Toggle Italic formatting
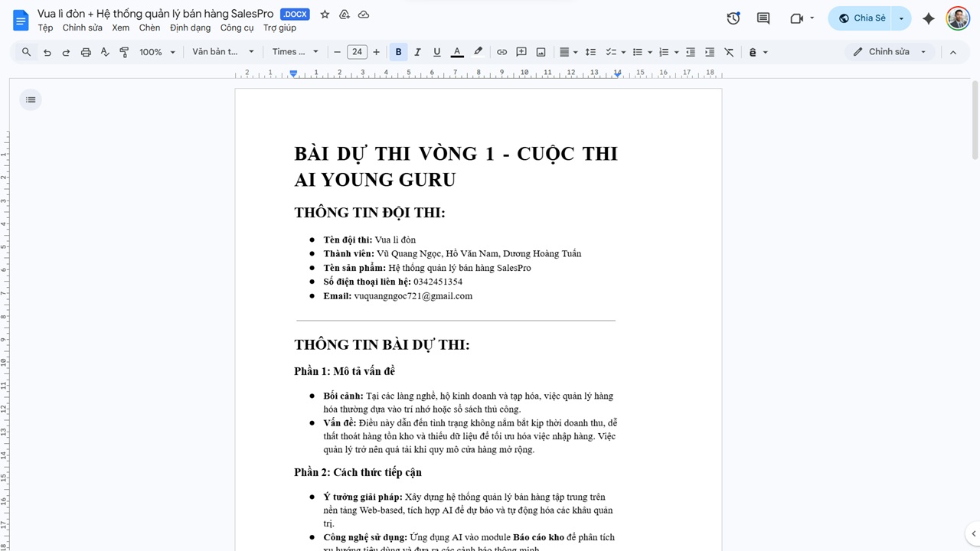Screen dimensions: 980x551 point(417,52)
